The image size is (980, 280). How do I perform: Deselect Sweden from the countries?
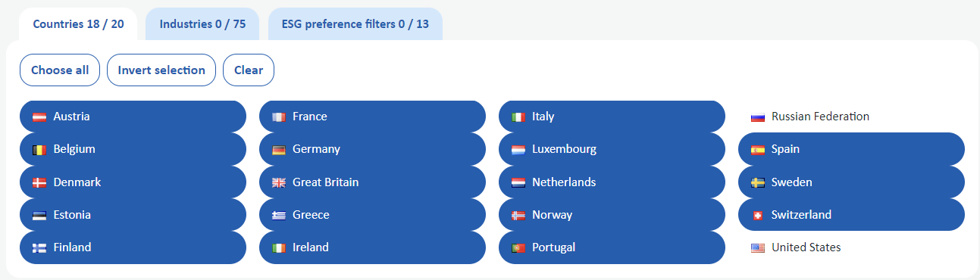[x=851, y=182]
